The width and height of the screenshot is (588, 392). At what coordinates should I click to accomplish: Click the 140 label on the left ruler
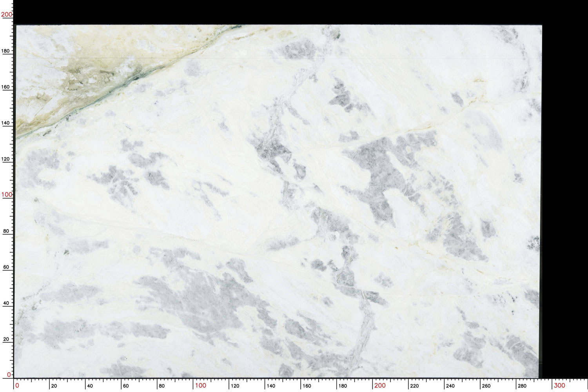(x=6, y=123)
